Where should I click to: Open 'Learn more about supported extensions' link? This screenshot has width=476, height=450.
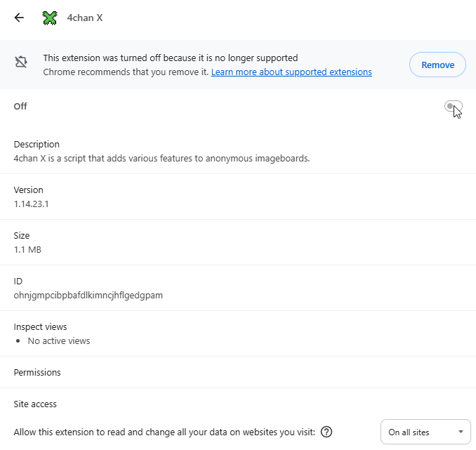(x=291, y=72)
